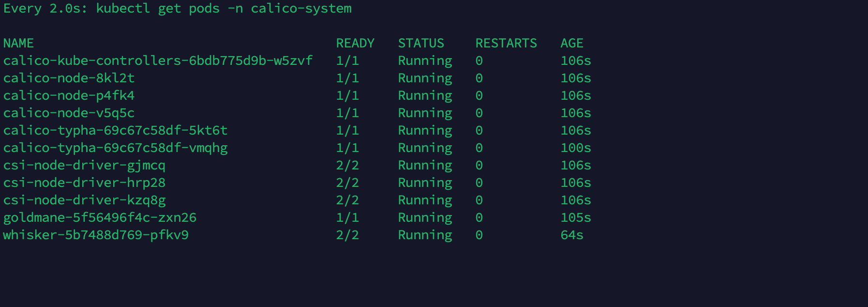This screenshot has width=868, height=307.
Task: Click restart count 0 for calico-node-8kl2t
Action: pyautogui.click(x=479, y=78)
